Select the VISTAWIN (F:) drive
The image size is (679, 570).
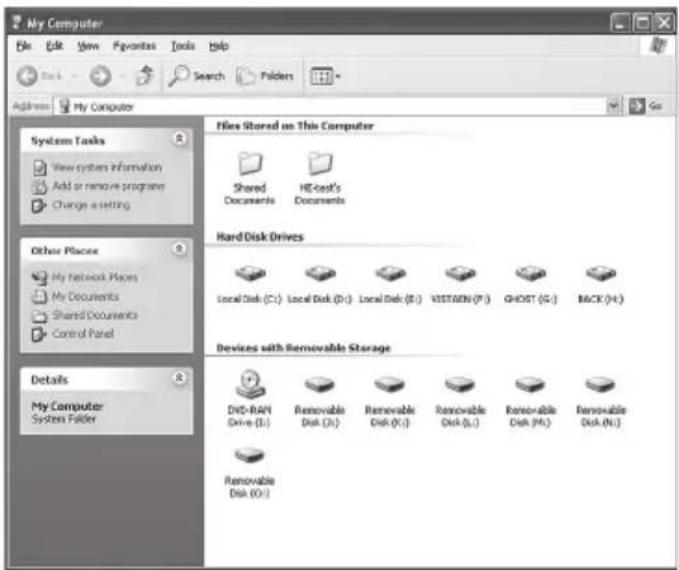pos(460,285)
